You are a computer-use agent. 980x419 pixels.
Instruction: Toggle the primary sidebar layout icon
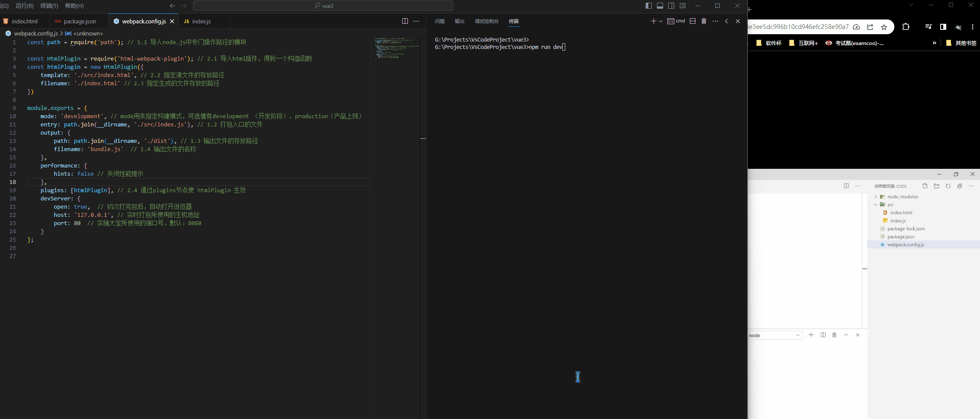(x=648, y=6)
